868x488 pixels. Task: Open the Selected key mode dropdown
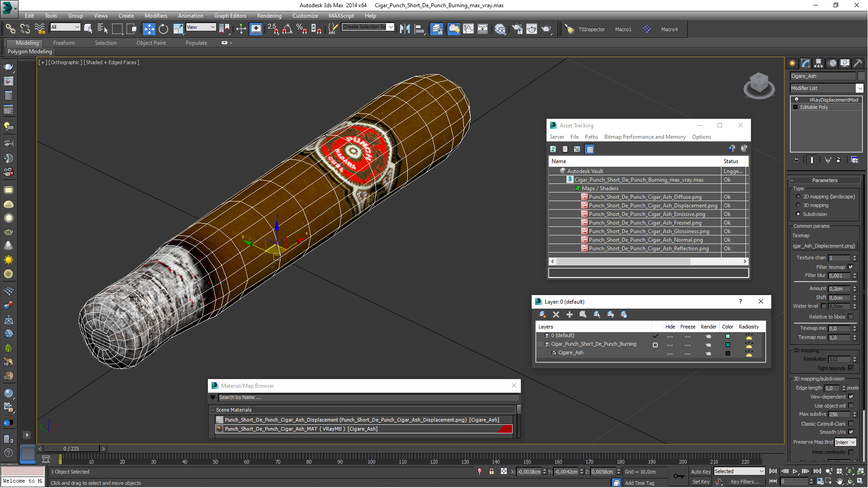click(x=739, y=471)
